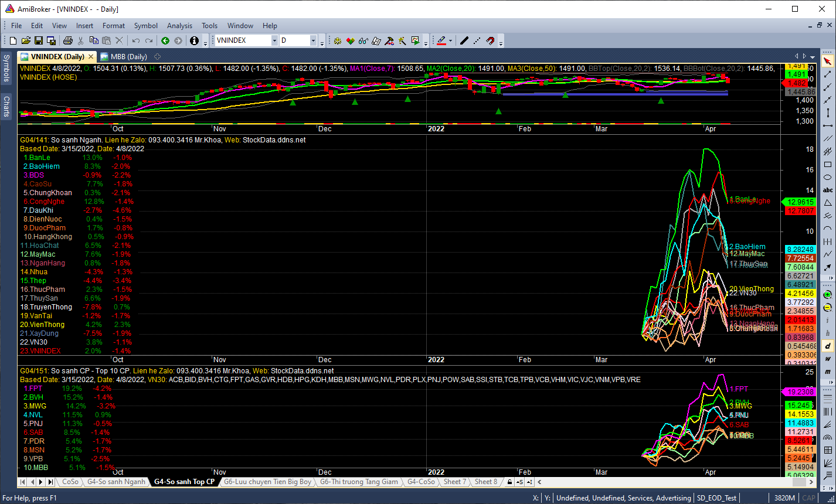Open the Symbol menu

click(146, 26)
